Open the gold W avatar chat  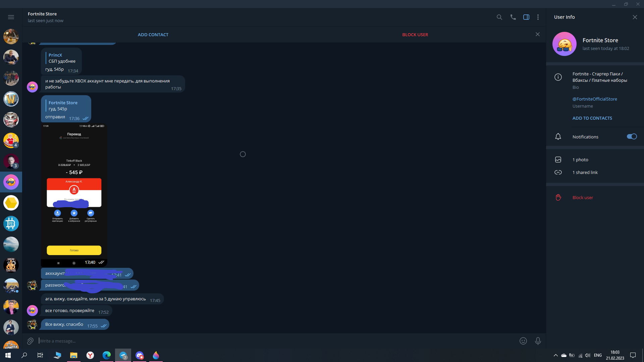tap(11, 99)
